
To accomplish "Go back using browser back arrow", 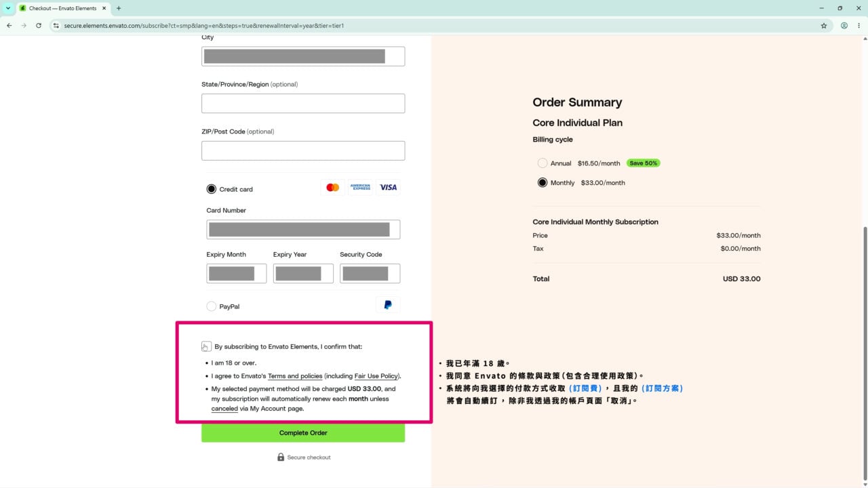I will (9, 26).
